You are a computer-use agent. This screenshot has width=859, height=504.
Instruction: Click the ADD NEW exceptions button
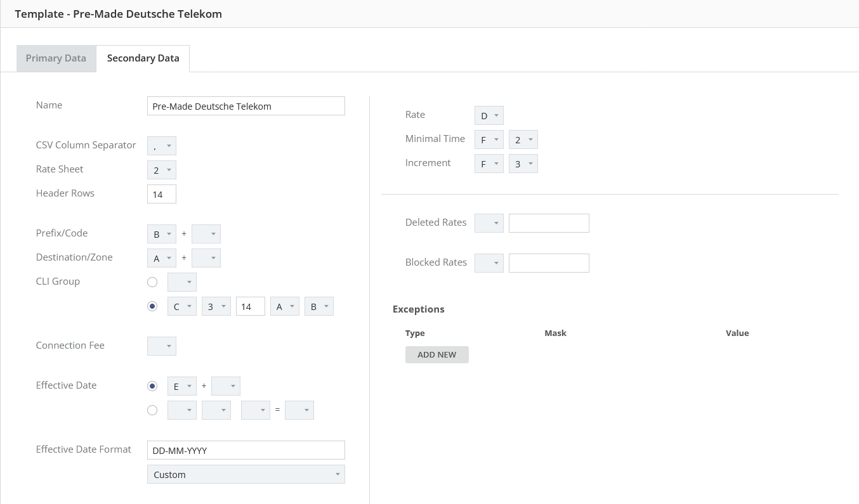[436, 354]
